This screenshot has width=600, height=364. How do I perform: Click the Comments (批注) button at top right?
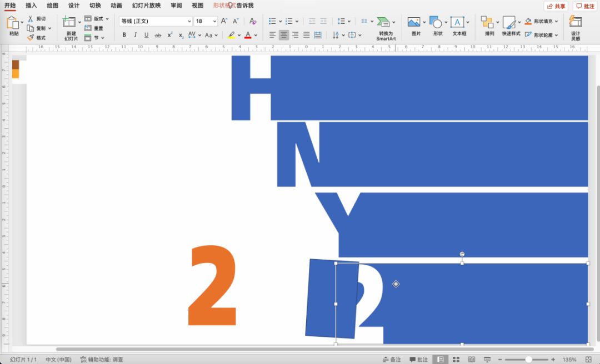coord(585,6)
